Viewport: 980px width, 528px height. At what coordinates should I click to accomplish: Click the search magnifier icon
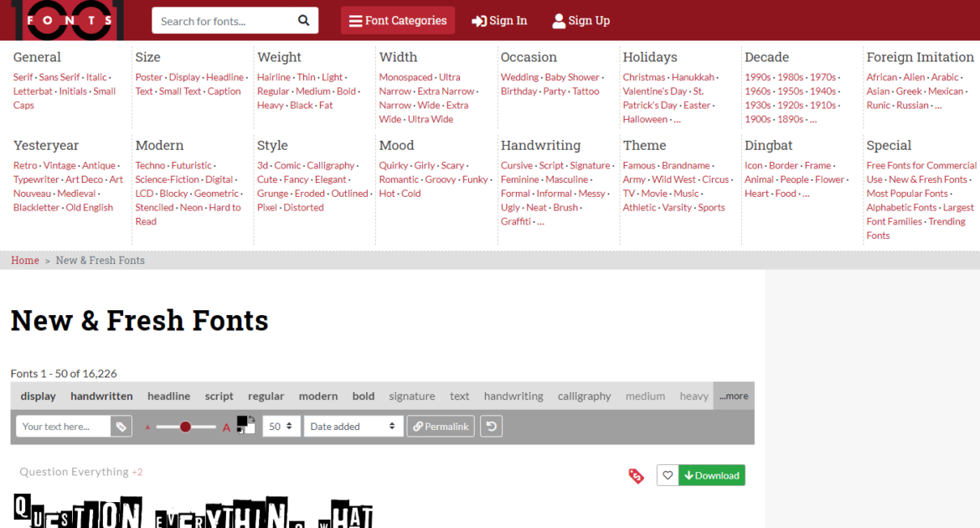point(304,21)
